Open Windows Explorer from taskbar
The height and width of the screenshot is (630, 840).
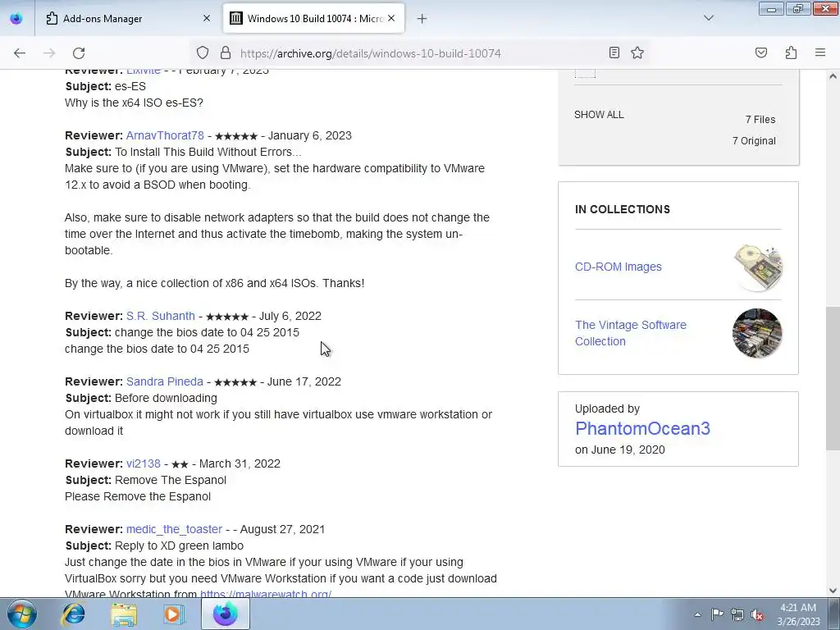pos(124,614)
